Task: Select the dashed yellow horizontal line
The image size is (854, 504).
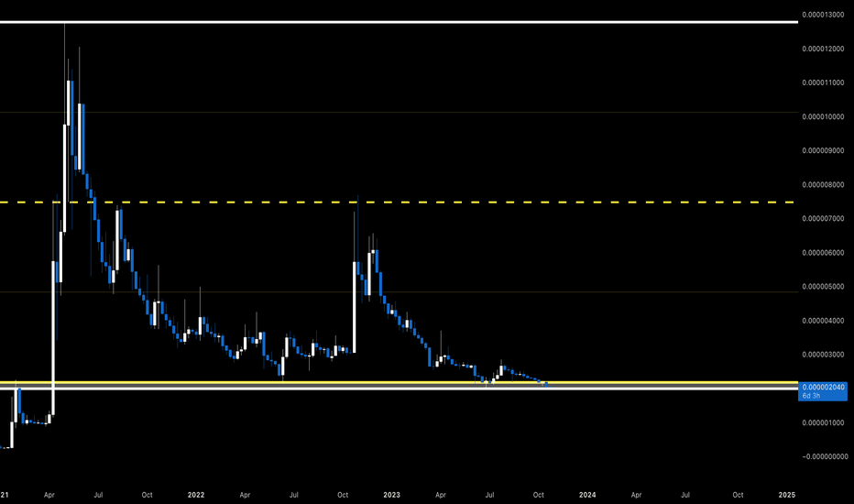Action: 398,203
